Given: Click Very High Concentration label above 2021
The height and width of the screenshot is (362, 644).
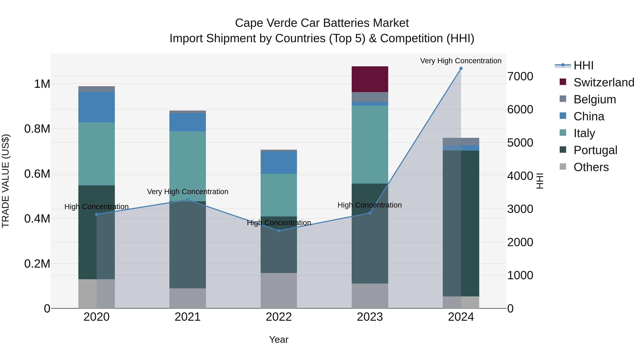Looking at the screenshot, I should click(x=188, y=192).
